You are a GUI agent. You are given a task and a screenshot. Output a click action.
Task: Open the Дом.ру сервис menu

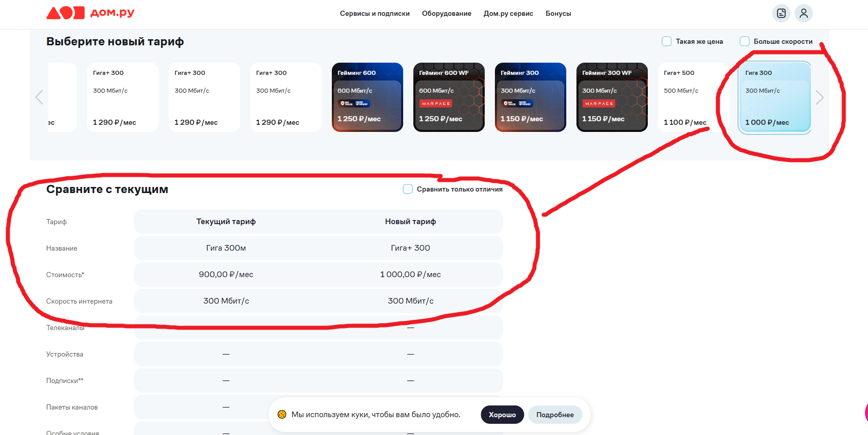(508, 14)
